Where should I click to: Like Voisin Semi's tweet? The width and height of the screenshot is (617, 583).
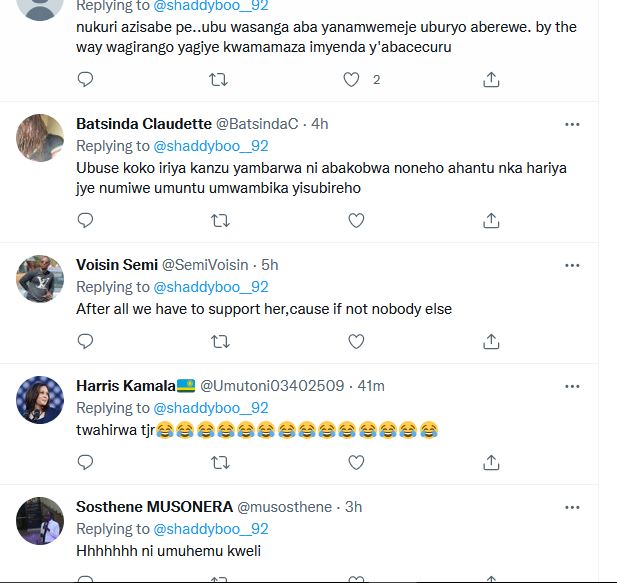pyautogui.click(x=356, y=341)
